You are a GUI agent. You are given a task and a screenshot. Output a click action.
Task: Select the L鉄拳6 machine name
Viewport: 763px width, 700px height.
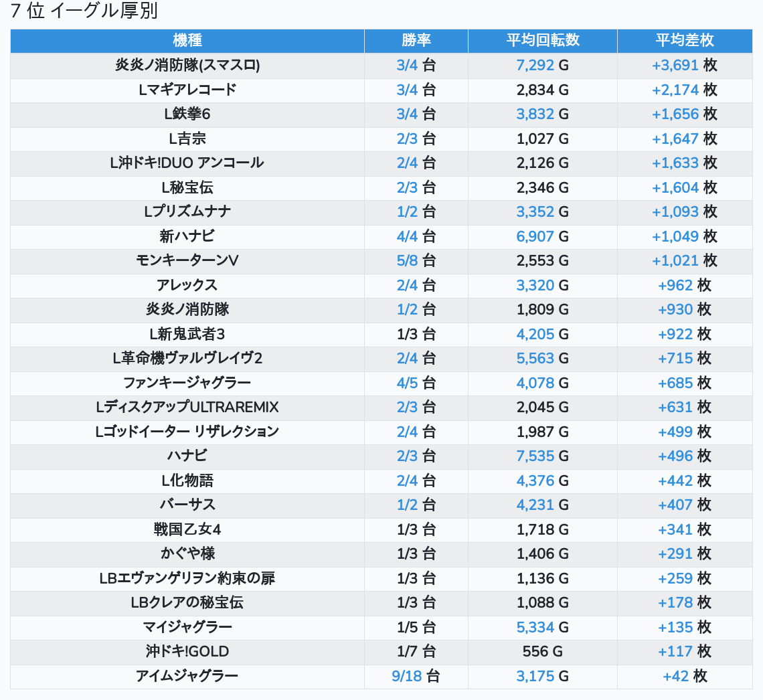(187, 114)
